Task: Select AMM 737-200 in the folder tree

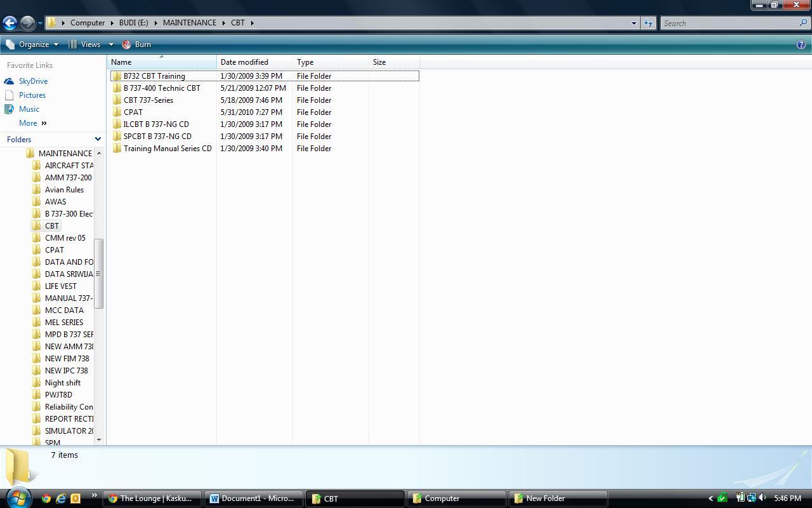Action: (68, 178)
